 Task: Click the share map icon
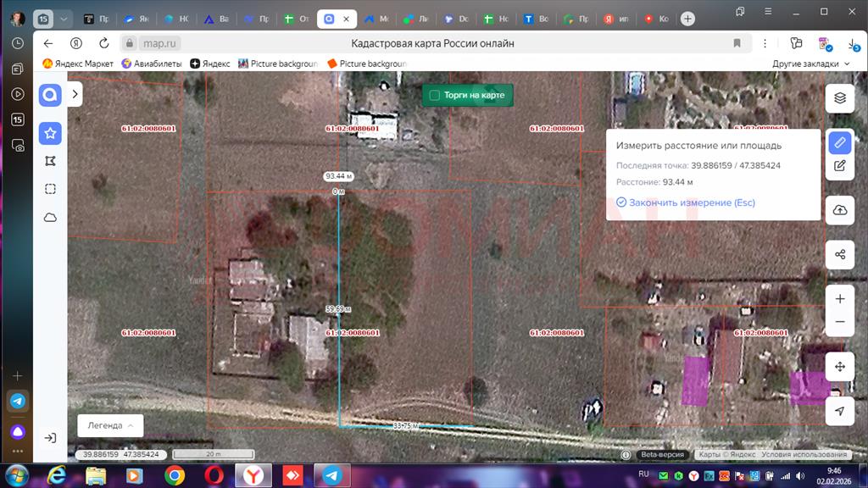(x=839, y=254)
